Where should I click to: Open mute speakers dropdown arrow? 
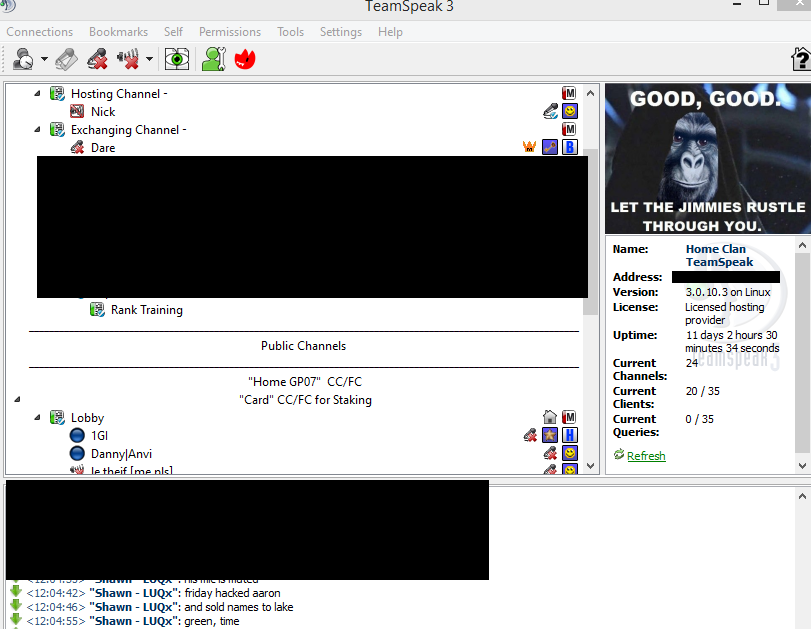coord(149,59)
